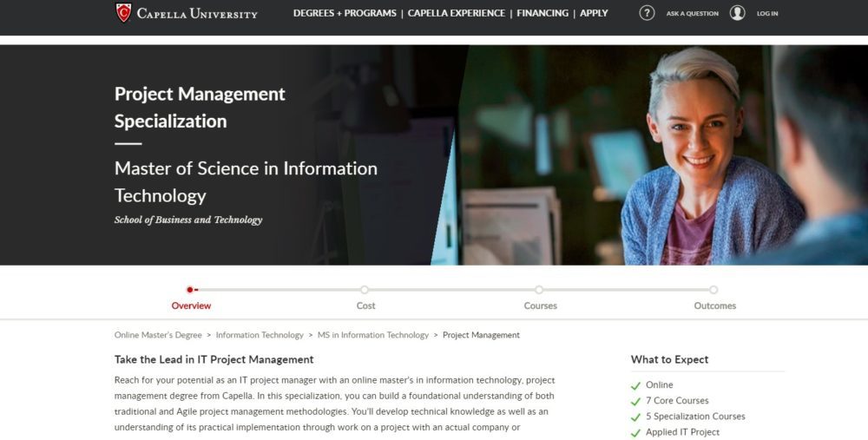This screenshot has width=868, height=440.
Task: Click the Capella University shield logo
Action: (123, 13)
